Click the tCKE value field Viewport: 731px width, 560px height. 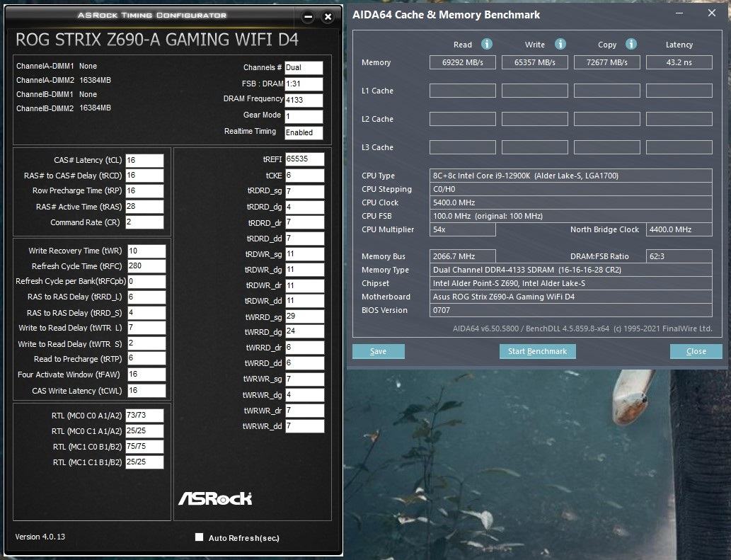[304, 176]
